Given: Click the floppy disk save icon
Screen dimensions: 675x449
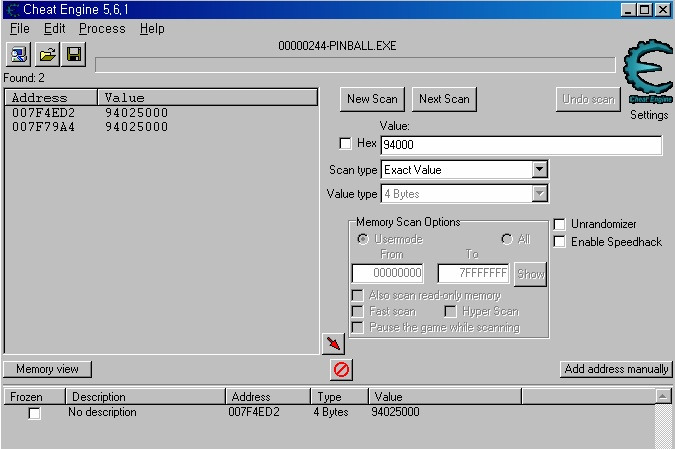Looking at the screenshot, I should (x=74, y=54).
